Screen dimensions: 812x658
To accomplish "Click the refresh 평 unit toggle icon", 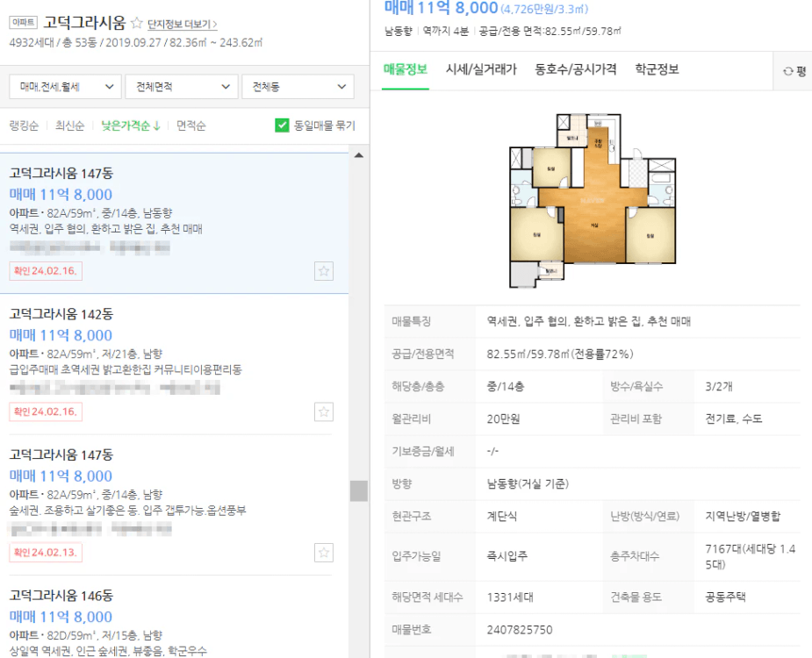I will (794, 71).
